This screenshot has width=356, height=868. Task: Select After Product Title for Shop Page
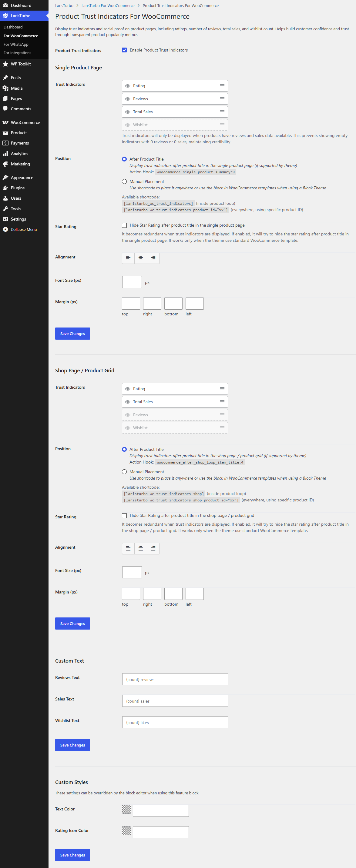coord(124,449)
